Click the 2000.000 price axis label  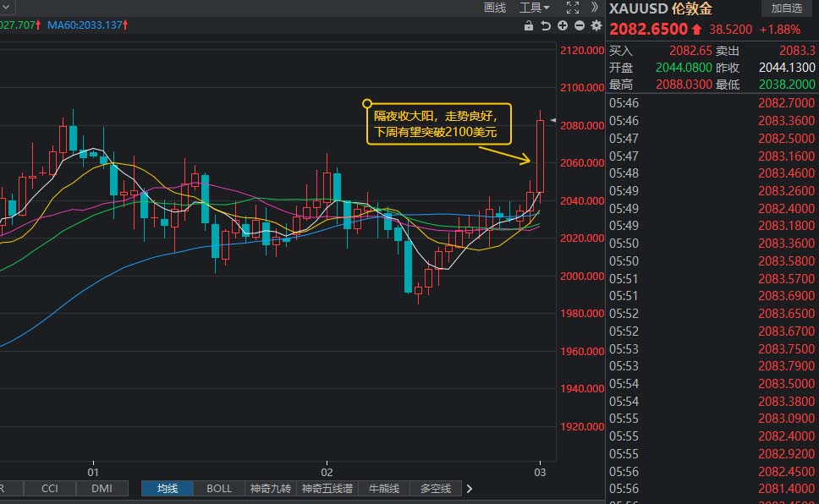tap(581, 276)
